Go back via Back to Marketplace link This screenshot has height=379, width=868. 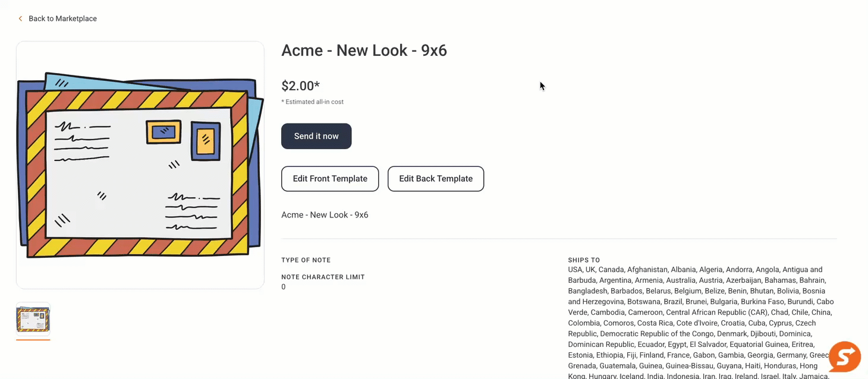[62, 18]
